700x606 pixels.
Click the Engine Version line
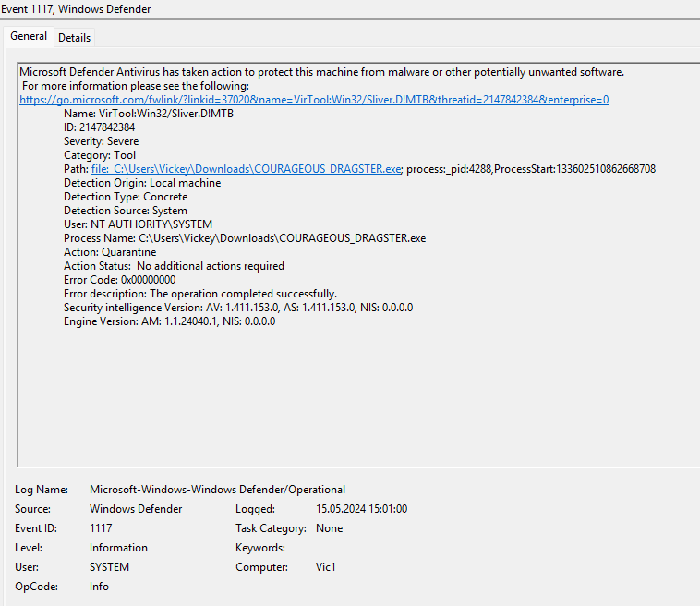click(169, 321)
